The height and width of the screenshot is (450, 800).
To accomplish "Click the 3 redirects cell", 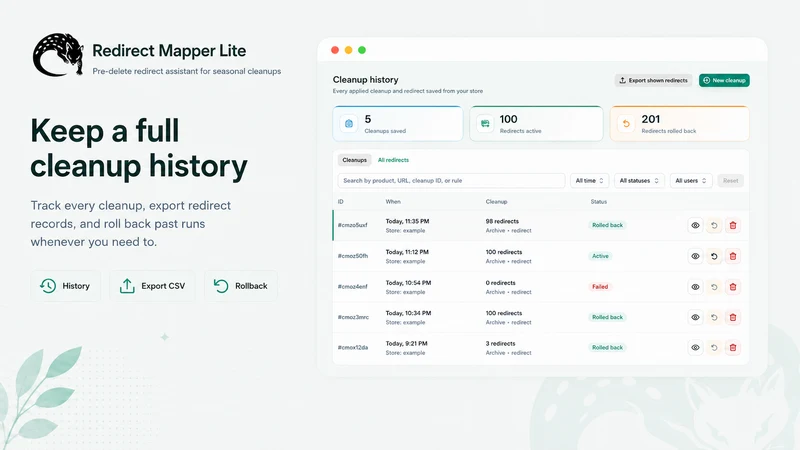I will [501, 343].
